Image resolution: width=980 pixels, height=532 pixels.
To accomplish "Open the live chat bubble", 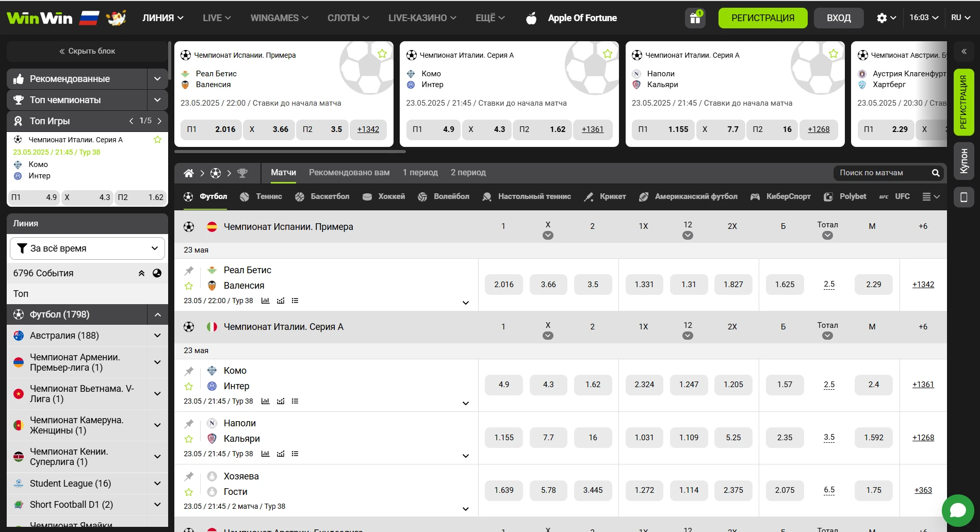I will [957, 510].
